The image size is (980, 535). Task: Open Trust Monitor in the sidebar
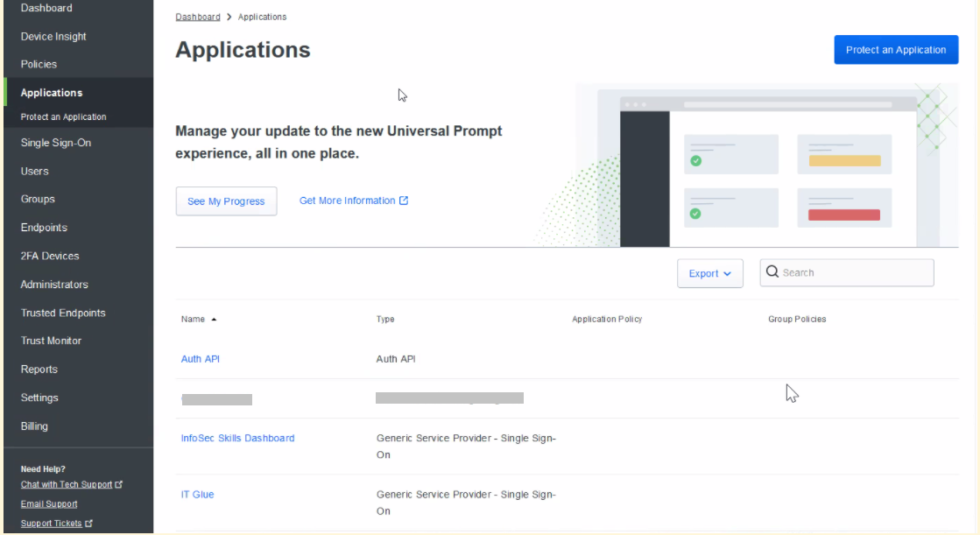[x=51, y=341]
